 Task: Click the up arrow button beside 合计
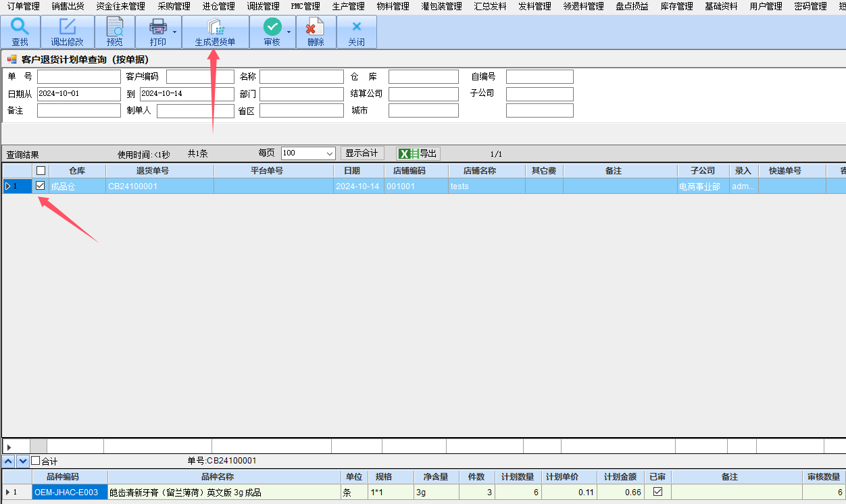coord(9,461)
